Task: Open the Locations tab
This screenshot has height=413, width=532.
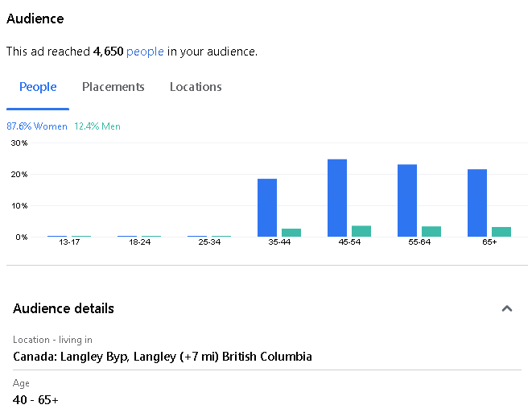Action: (x=196, y=87)
